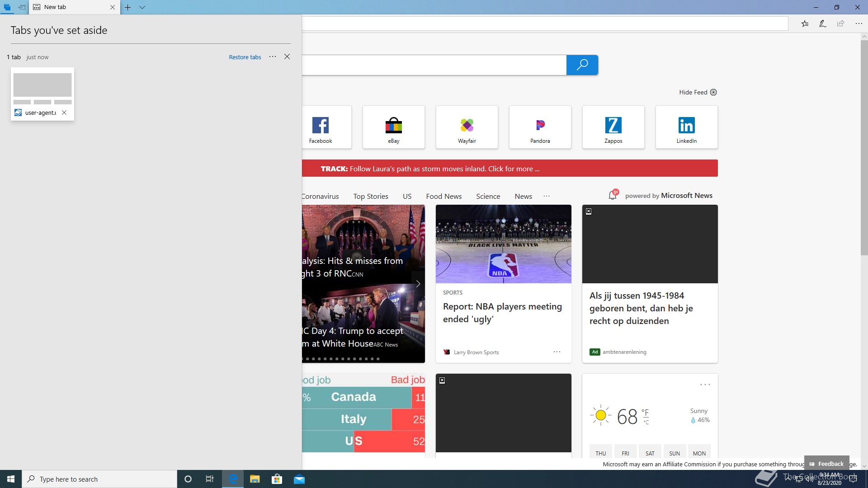The image size is (868, 488).
Task: Open more options for set-aside tabs group
Action: tap(273, 56)
